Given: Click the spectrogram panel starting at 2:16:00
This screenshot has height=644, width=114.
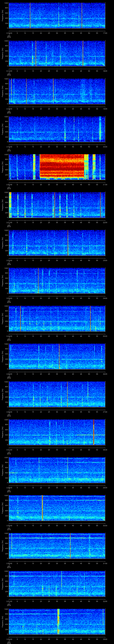Looking at the screenshot, I should [57, 16].
